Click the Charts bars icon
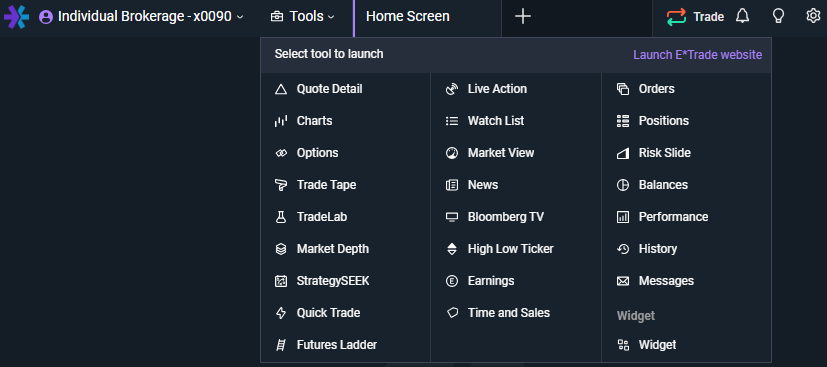This screenshot has height=367, width=827. pyautogui.click(x=281, y=121)
